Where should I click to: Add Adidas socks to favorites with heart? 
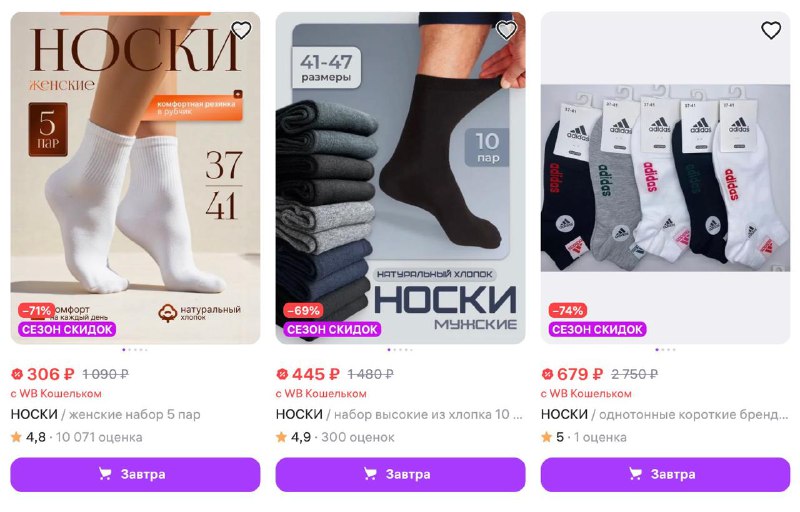(x=771, y=30)
